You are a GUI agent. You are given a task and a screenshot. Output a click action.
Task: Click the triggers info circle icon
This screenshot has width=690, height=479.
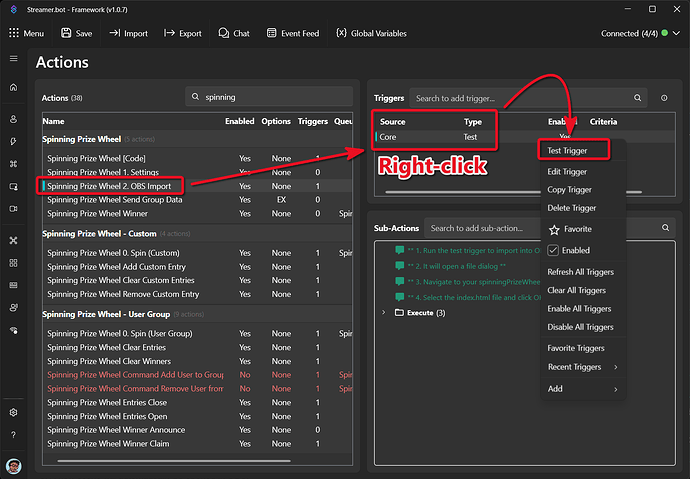coord(664,98)
